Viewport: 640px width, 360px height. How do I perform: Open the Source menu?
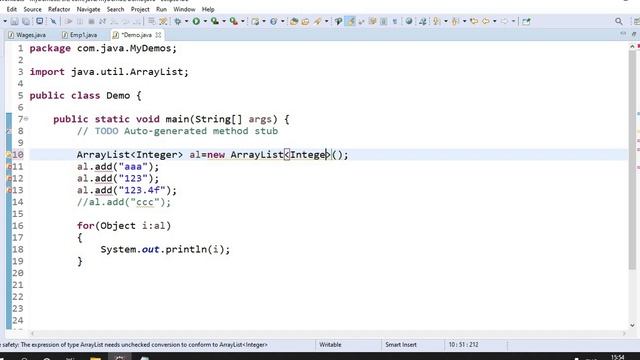(32, 9)
